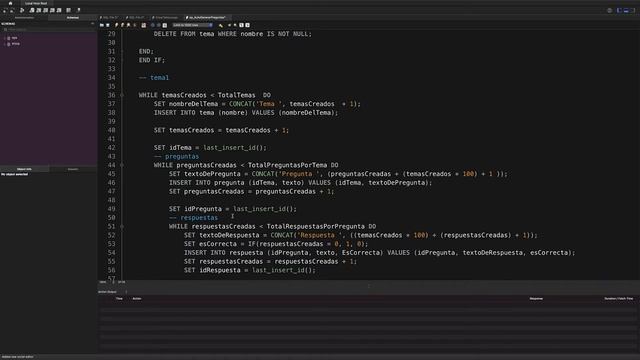The image size is (640, 360).
Task: Click the Response column header in output
Action: [536, 299]
